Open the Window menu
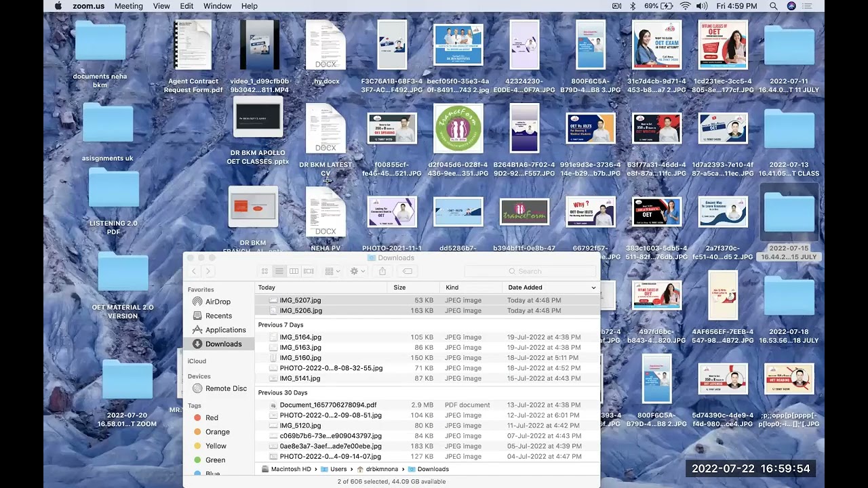This screenshot has width=868, height=488. pos(217,6)
